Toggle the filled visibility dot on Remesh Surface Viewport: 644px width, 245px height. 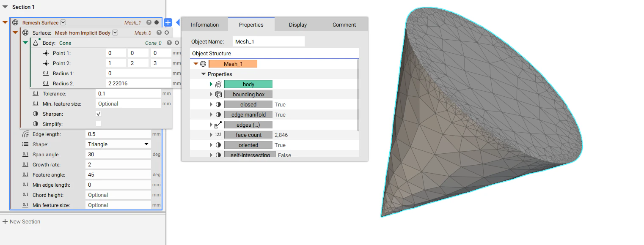157,22
